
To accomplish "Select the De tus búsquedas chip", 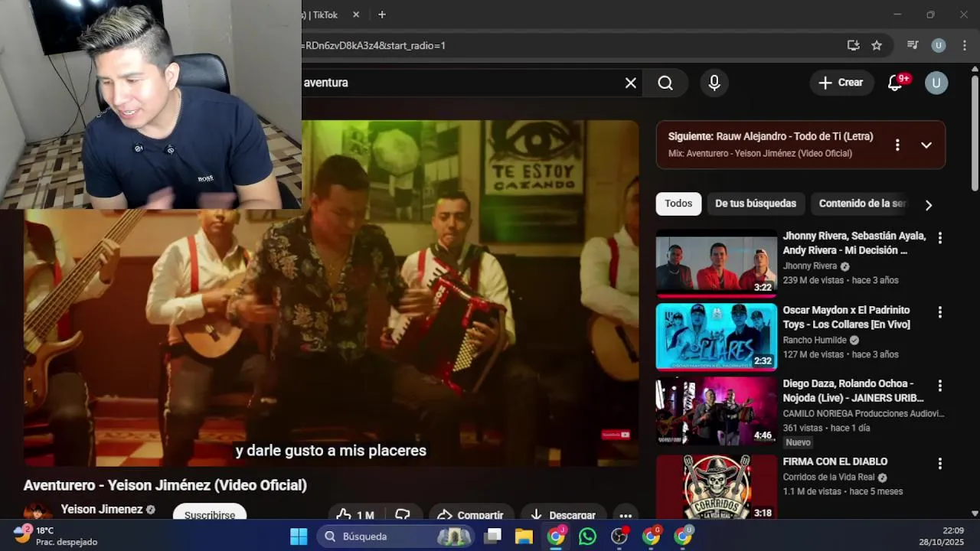I will [756, 204].
